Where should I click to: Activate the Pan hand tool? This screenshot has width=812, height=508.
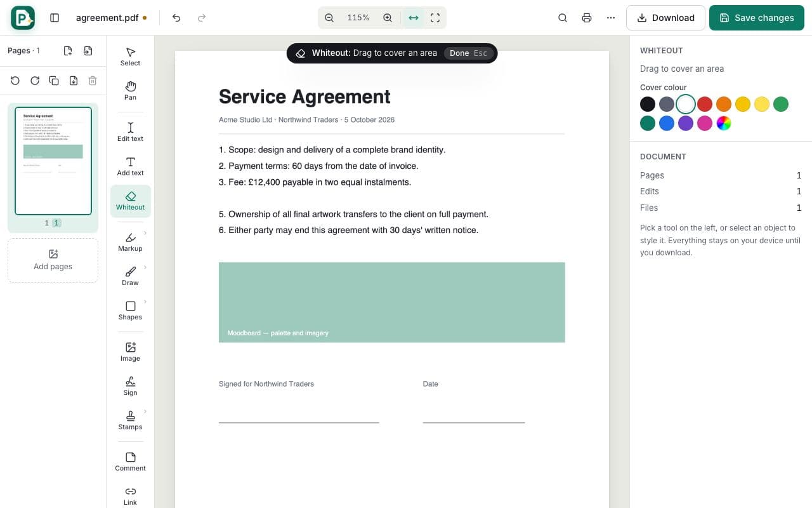(x=130, y=91)
